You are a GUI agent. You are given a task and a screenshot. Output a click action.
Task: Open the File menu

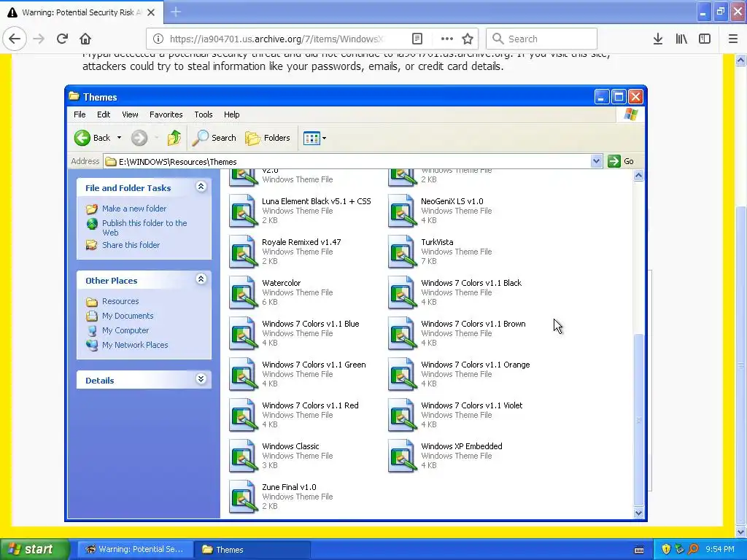pos(80,114)
